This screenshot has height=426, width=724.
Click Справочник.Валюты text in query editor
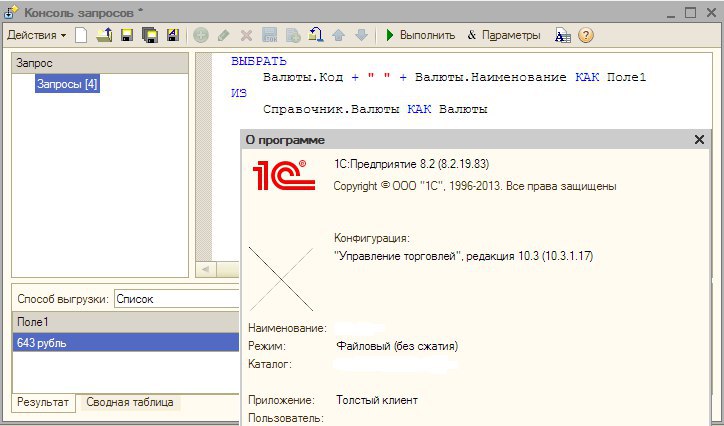332,109
